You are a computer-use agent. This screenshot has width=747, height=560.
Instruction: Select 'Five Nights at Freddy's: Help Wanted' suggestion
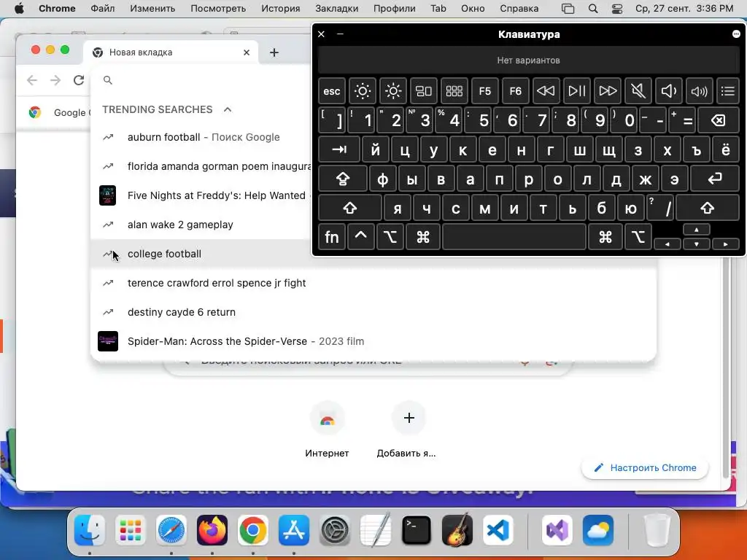coord(200,195)
